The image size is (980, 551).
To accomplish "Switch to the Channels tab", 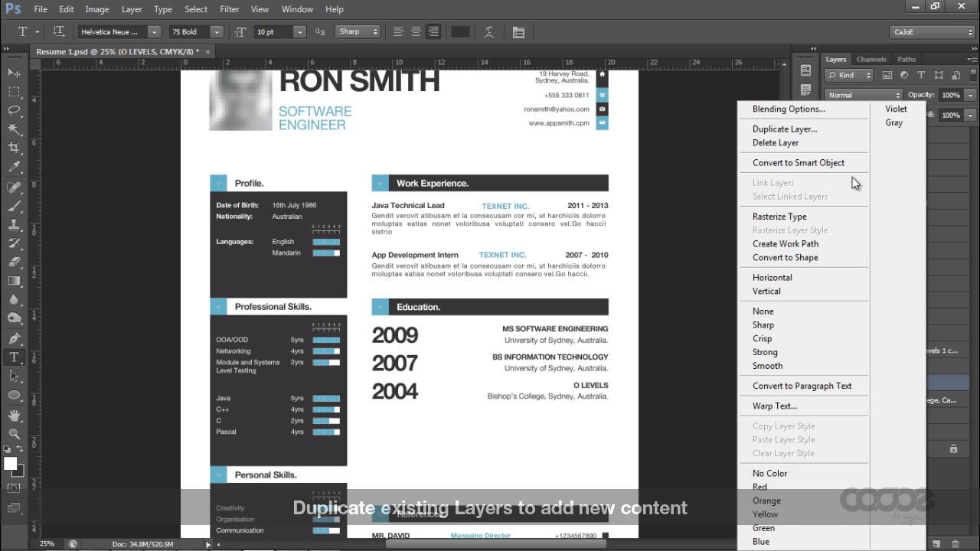I will pyautogui.click(x=871, y=59).
